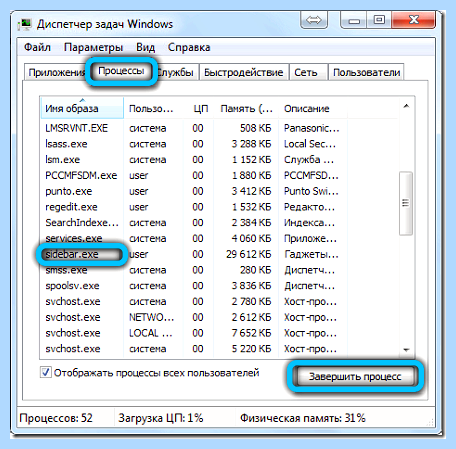
Task: Click the process list scrollbar thumb
Action: coord(406,203)
